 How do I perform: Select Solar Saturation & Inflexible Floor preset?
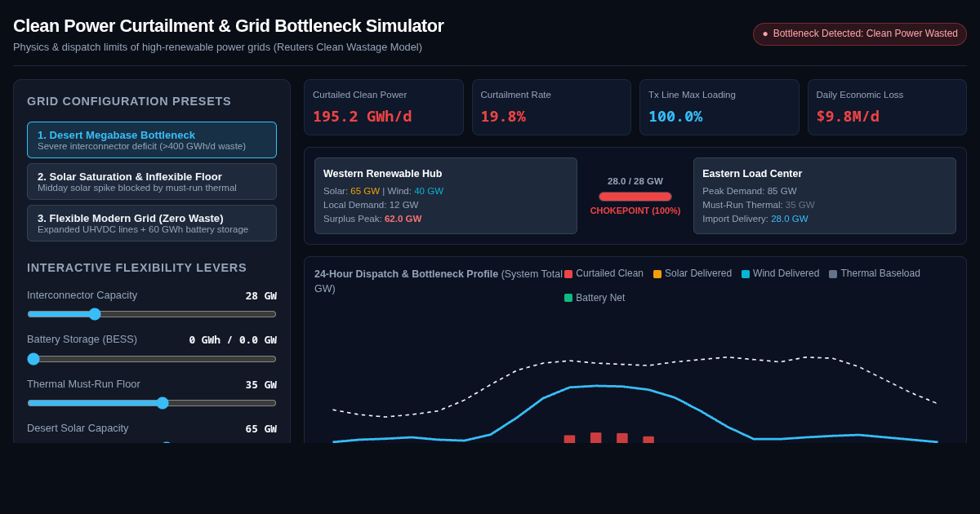(152, 181)
